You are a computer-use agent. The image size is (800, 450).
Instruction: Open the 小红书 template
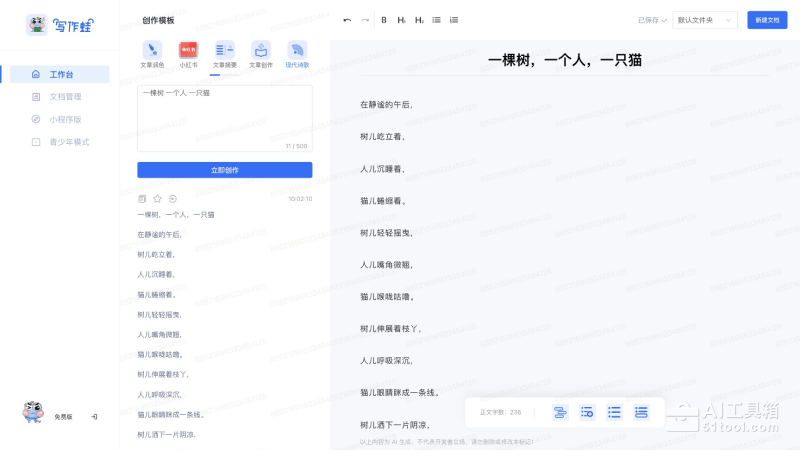[x=188, y=50]
